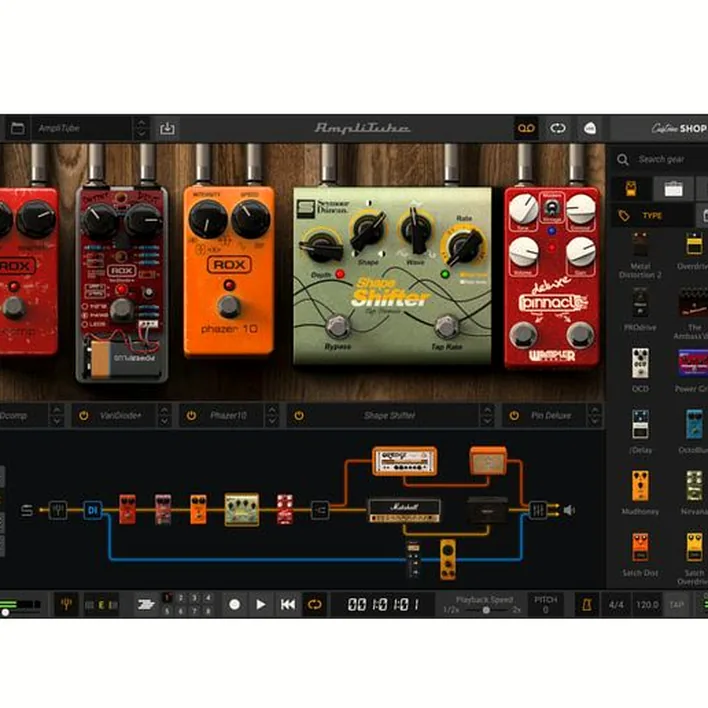
Task: Select the Marshall amp head in chain
Action: (x=404, y=511)
